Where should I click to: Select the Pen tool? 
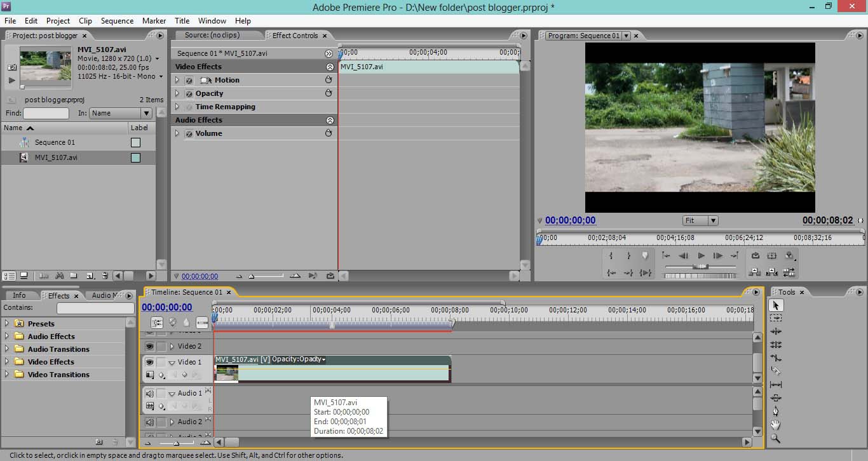776,411
